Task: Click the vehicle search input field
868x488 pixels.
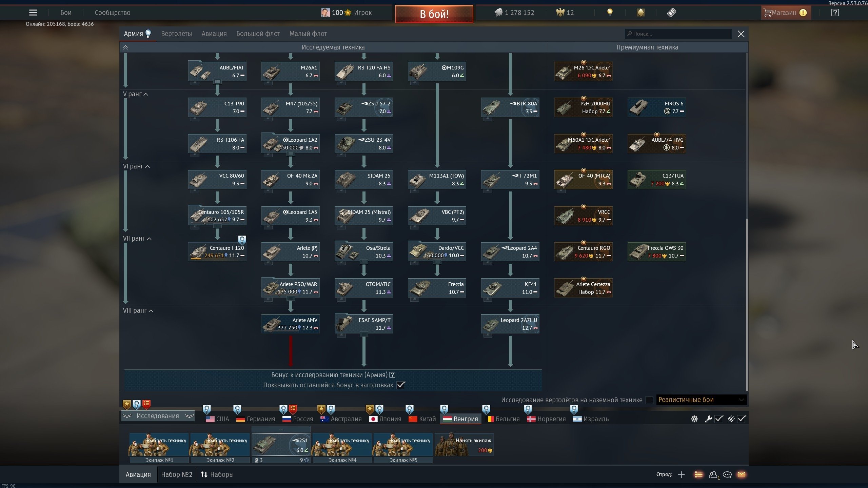Action: tap(678, 34)
